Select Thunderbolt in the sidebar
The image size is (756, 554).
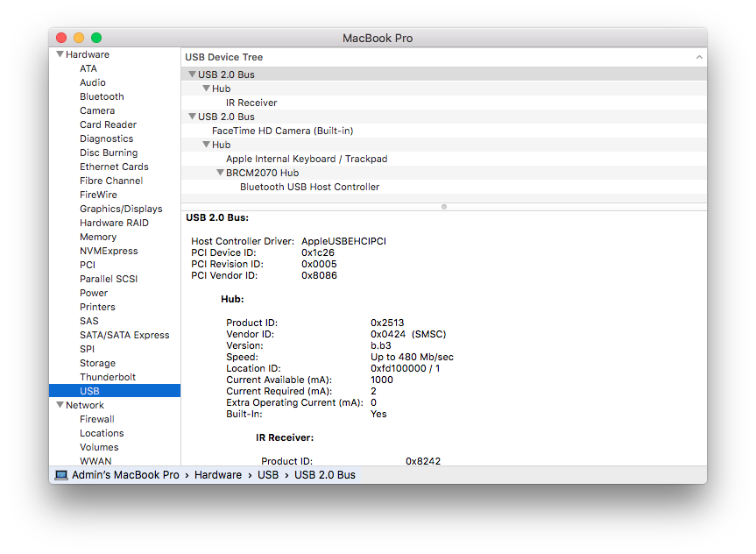108,376
